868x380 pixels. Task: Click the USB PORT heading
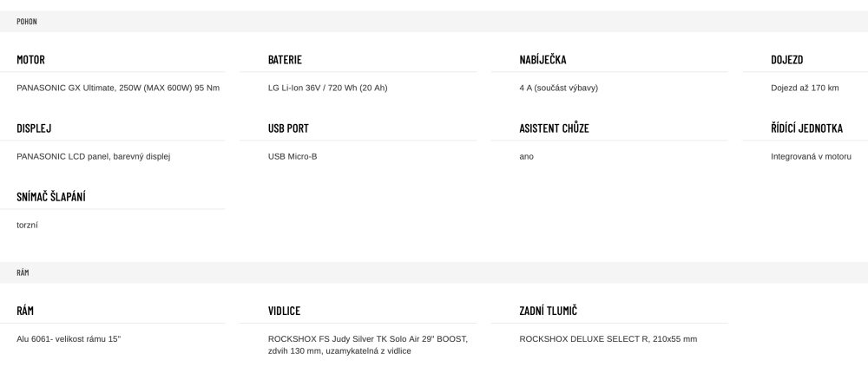[x=288, y=128]
